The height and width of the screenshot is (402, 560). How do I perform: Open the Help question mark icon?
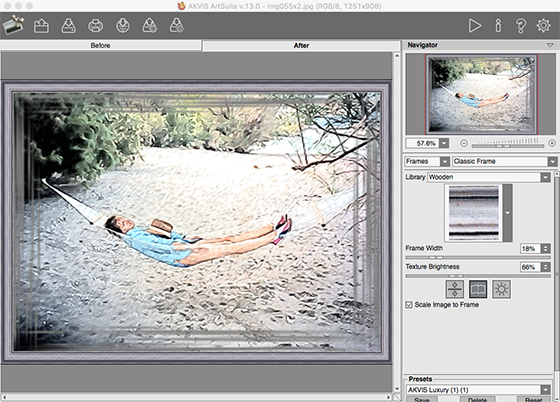coord(520,26)
